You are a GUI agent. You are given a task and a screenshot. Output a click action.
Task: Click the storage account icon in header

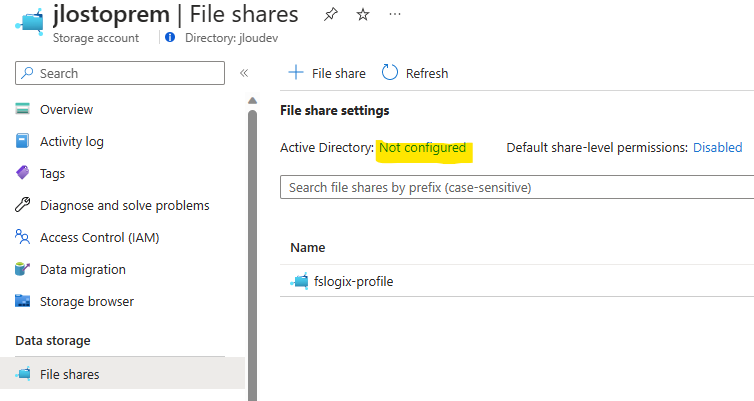[x=30, y=22]
